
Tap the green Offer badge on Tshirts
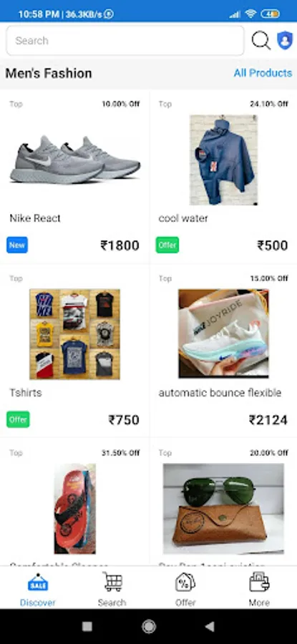click(18, 420)
